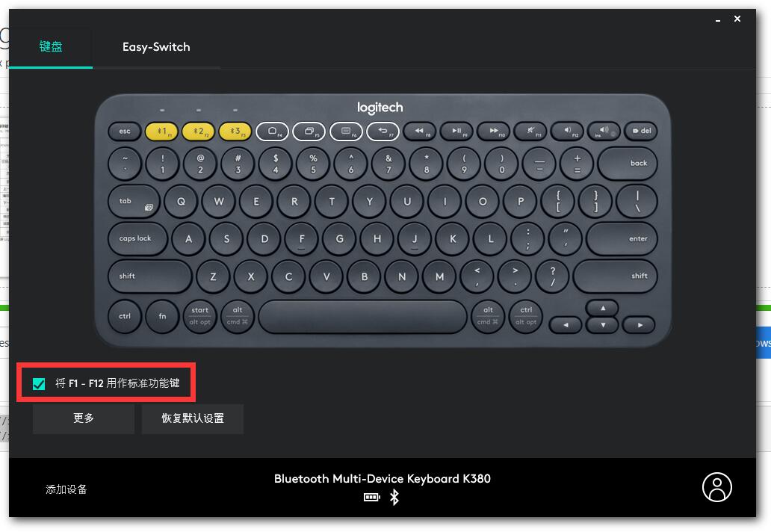Open the user account profile icon
This screenshot has height=532, width=771.
[717, 487]
